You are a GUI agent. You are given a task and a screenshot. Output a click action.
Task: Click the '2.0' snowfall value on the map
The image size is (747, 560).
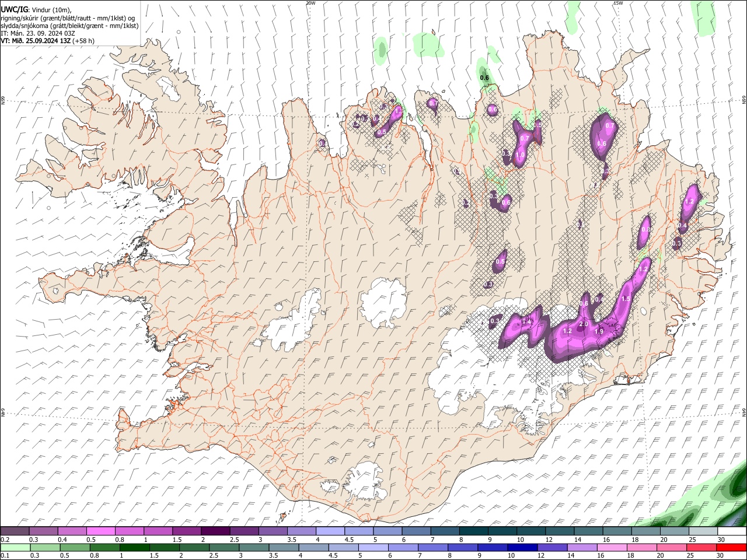pyautogui.click(x=584, y=324)
